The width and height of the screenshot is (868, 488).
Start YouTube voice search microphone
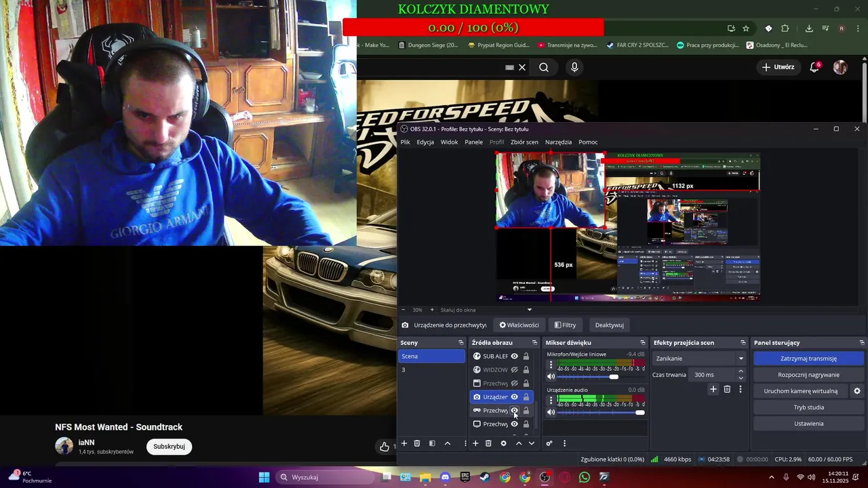(574, 67)
